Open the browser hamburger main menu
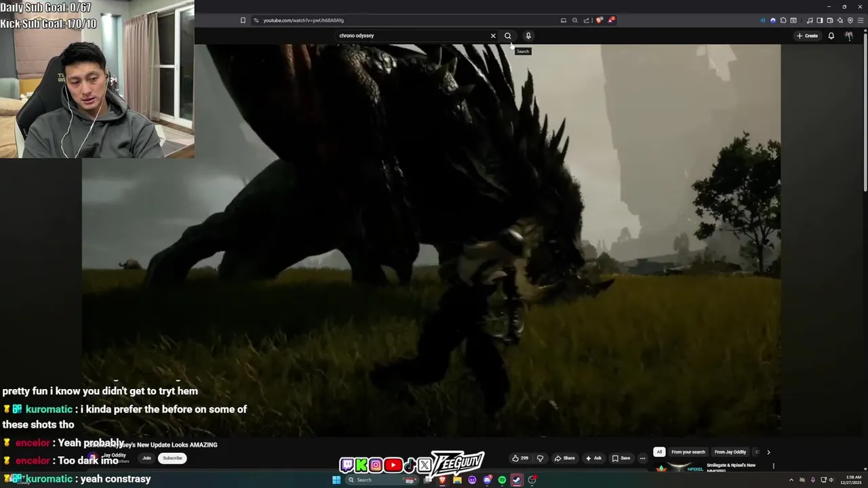This screenshot has height=488, width=868. pyautogui.click(x=861, y=20)
